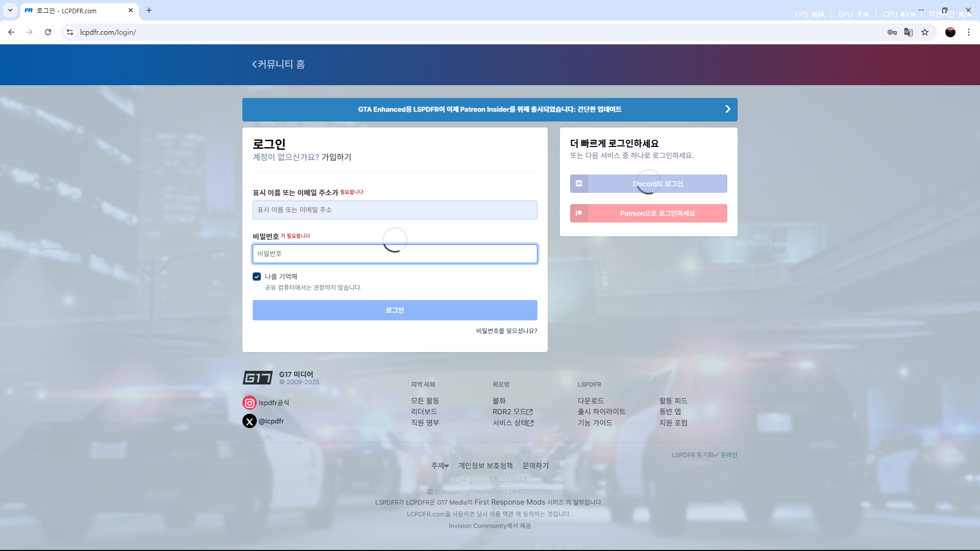Open the 가입하기 sign-up link
Screen dimensions: 980x551
coord(336,157)
